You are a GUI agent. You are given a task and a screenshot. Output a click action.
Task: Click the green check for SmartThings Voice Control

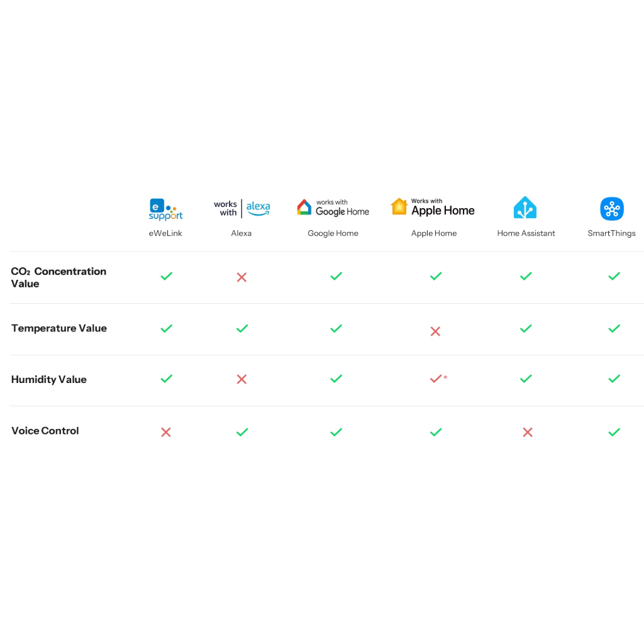[x=614, y=432]
